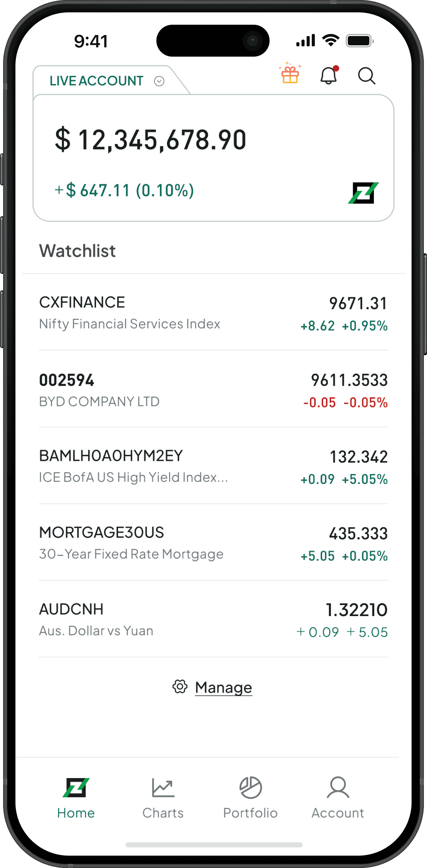This screenshot has height=868, width=427.
Task: Open BYD COMPANY LTD 002594 entry
Action: pyautogui.click(x=213, y=390)
